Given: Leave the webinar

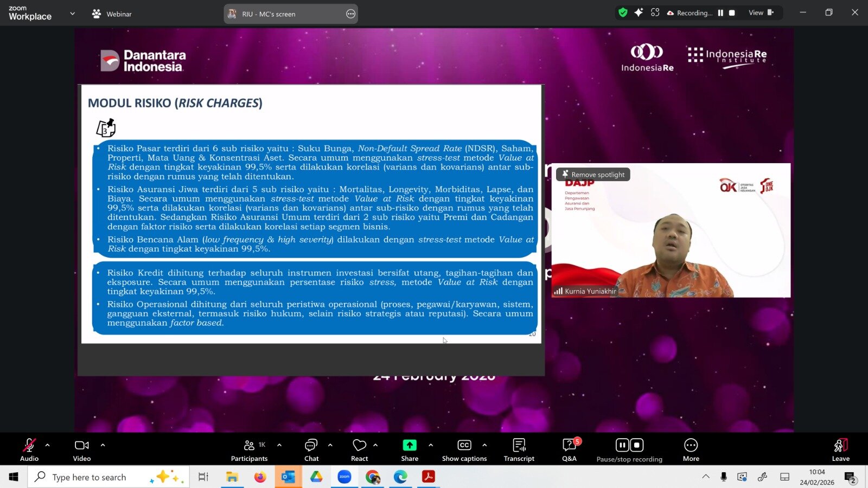Looking at the screenshot, I should [840, 450].
